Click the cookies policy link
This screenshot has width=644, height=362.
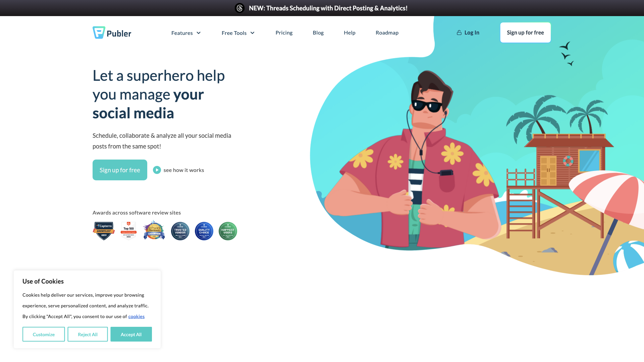(136, 316)
